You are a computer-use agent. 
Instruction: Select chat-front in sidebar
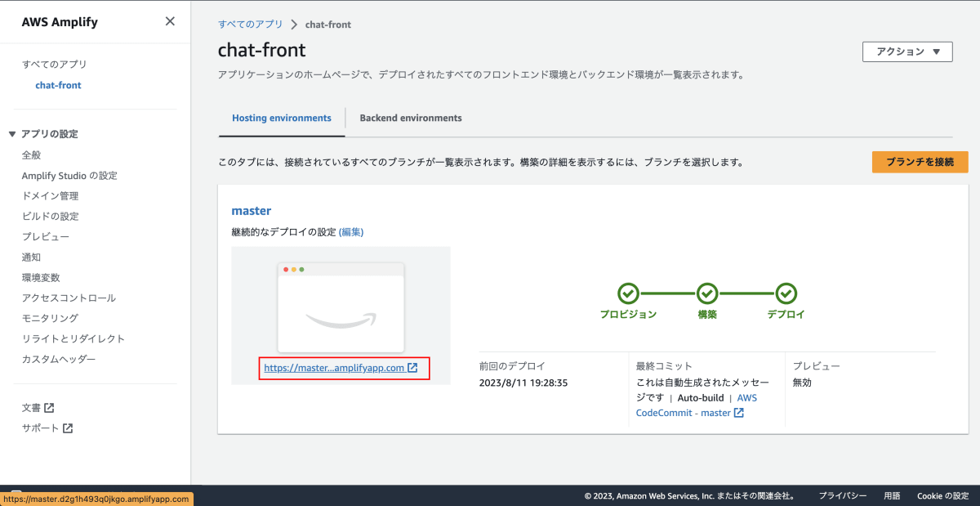[x=58, y=85]
